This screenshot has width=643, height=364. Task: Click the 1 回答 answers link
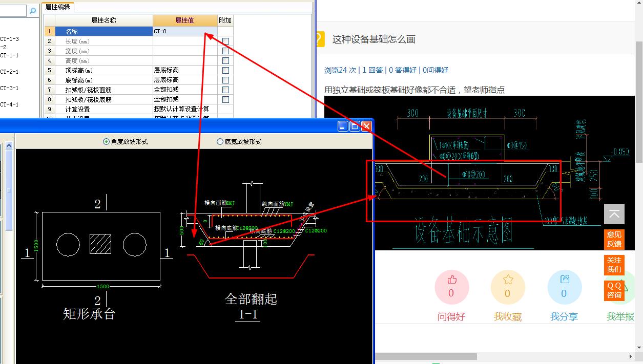tap(372, 70)
